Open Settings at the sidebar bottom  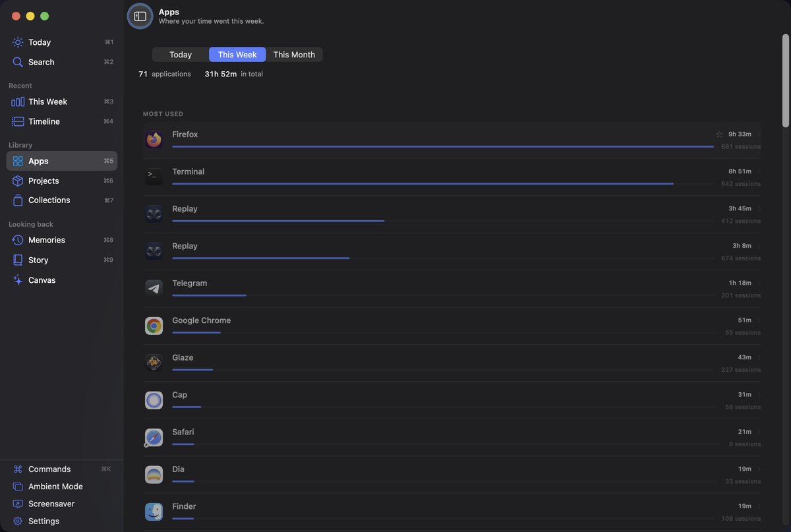pyautogui.click(x=62, y=521)
